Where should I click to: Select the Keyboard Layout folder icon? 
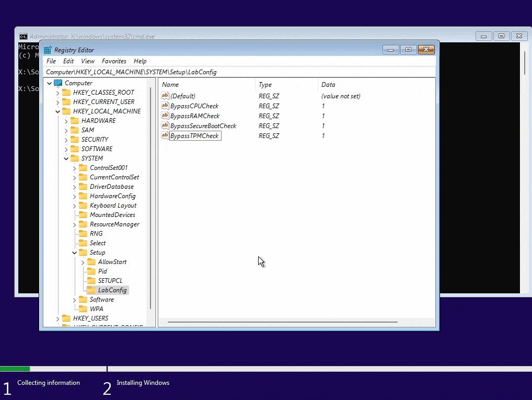(83, 205)
